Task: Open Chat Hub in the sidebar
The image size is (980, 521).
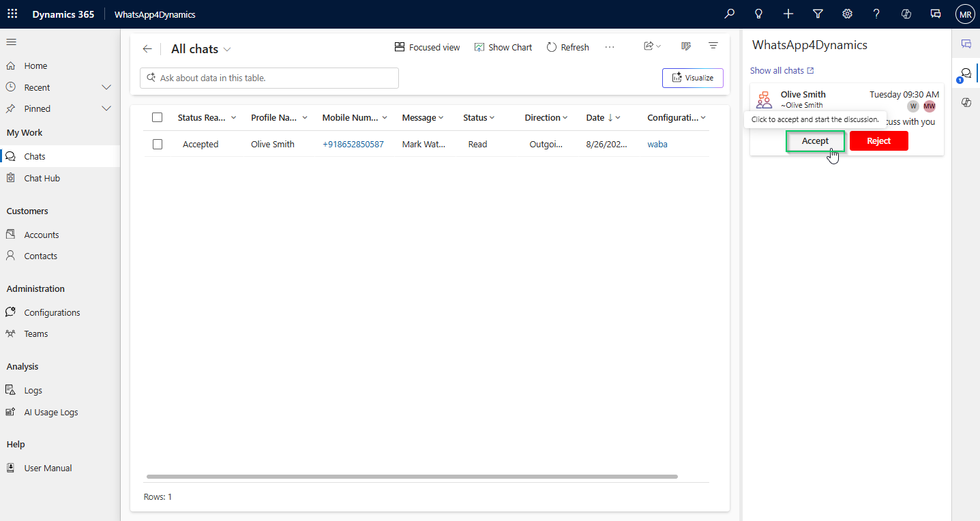Action: click(x=42, y=178)
